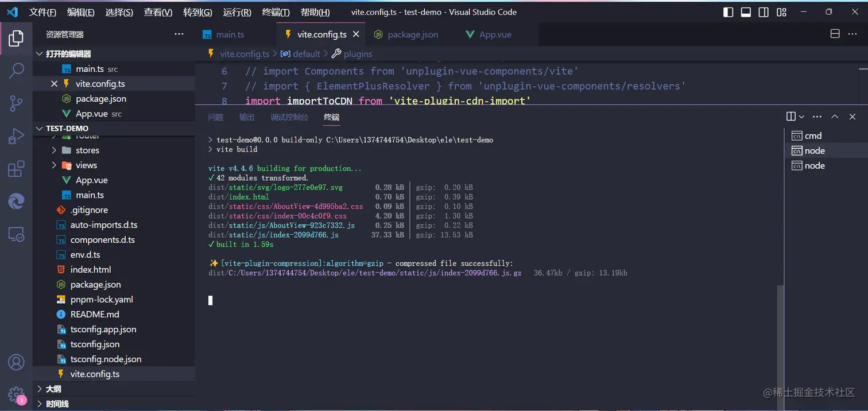Open terminal panel more actions ellipsis
868x411 pixels.
[817, 117]
